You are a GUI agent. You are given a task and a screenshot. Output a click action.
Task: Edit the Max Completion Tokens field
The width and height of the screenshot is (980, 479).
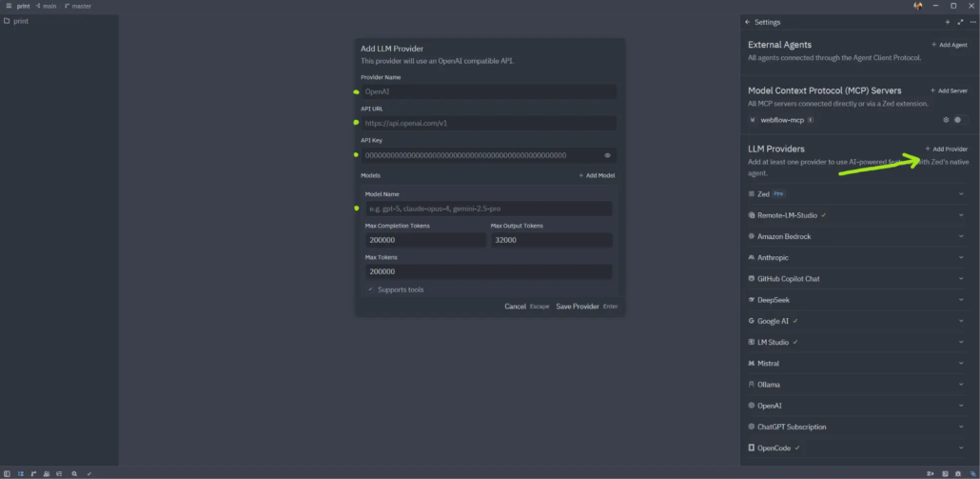pyautogui.click(x=425, y=240)
